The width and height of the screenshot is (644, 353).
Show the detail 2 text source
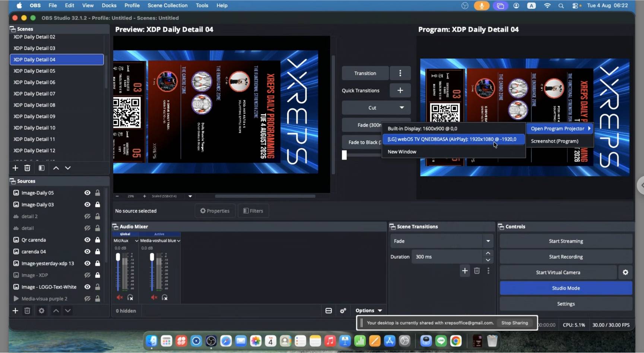coord(87,216)
